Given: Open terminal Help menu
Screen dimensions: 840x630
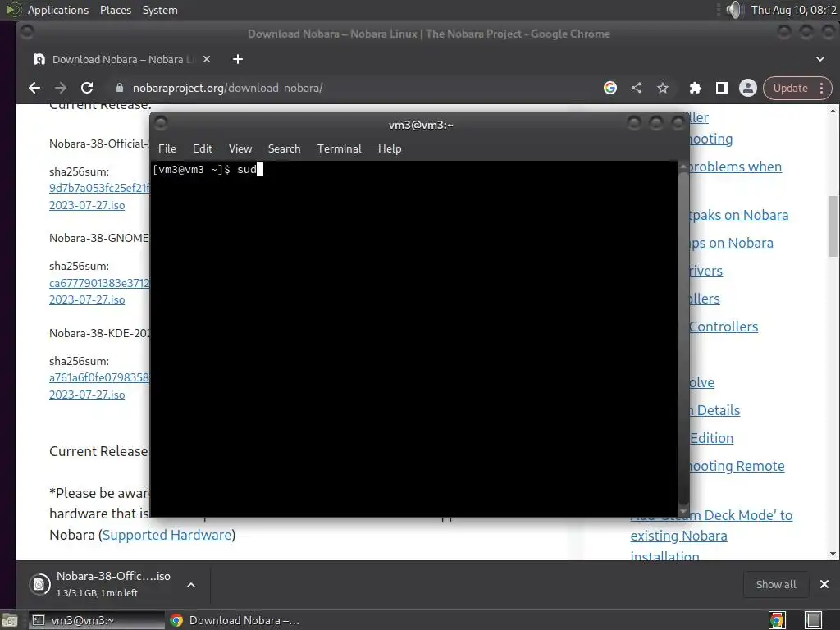Looking at the screenshot, I should (x=390, y=149).
